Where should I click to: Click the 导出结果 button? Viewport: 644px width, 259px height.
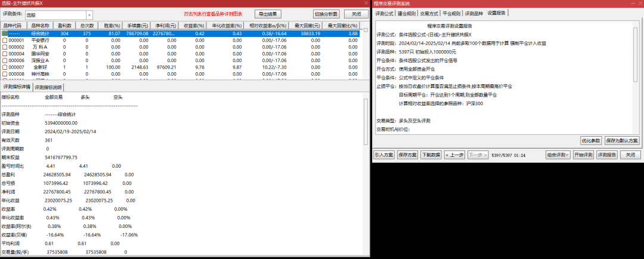[x=270, y=14]
